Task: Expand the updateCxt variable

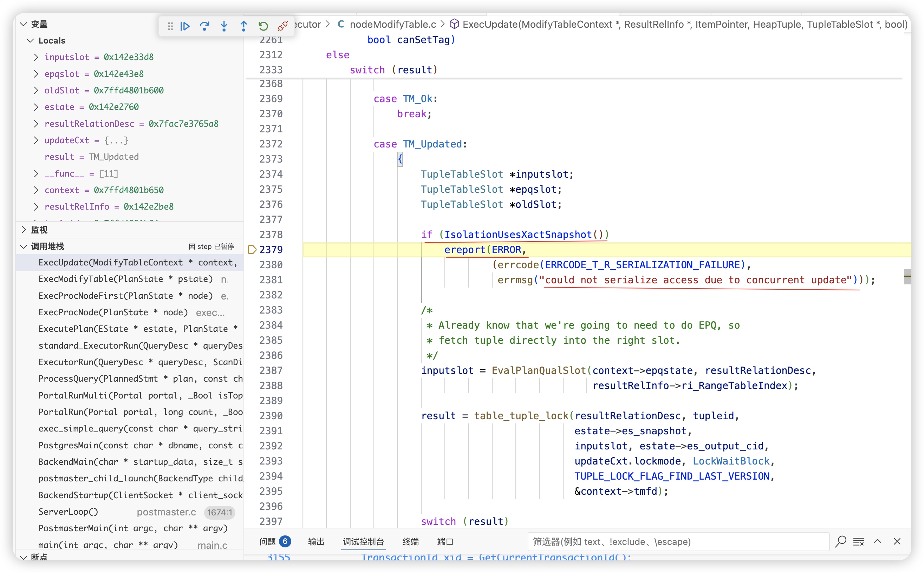Action: coord(36,140)
